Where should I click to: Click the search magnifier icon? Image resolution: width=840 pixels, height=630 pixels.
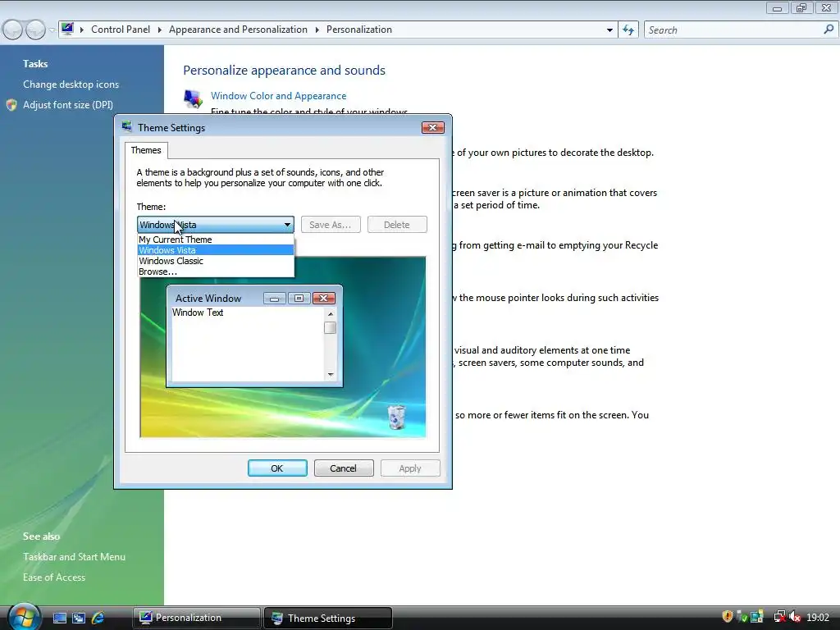pos(829,30)
